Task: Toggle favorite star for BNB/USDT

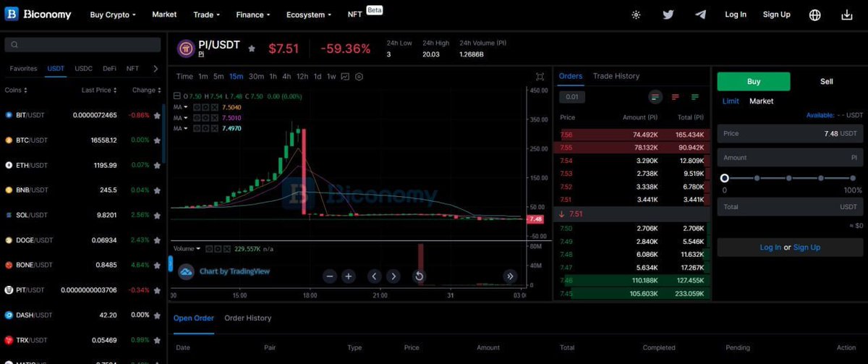Action: pyautogui.click(x=157, y=190)
